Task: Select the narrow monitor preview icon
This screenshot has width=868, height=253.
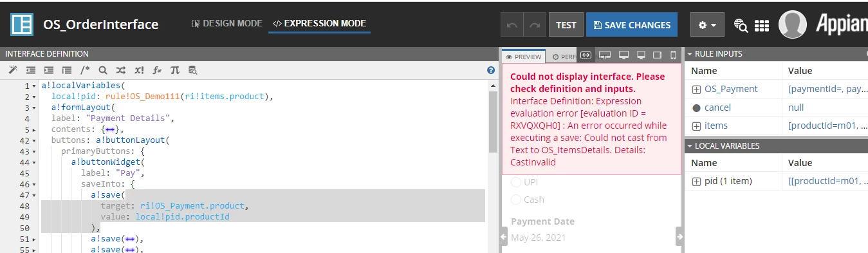Action: coord(640,55)
